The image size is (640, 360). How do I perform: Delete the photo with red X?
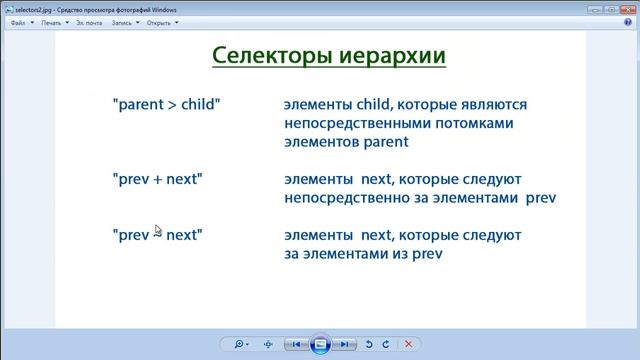tap(408, 344)
